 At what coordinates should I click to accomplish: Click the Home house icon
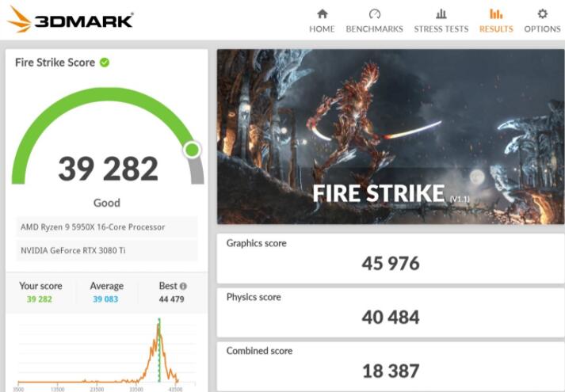[322, 14]
